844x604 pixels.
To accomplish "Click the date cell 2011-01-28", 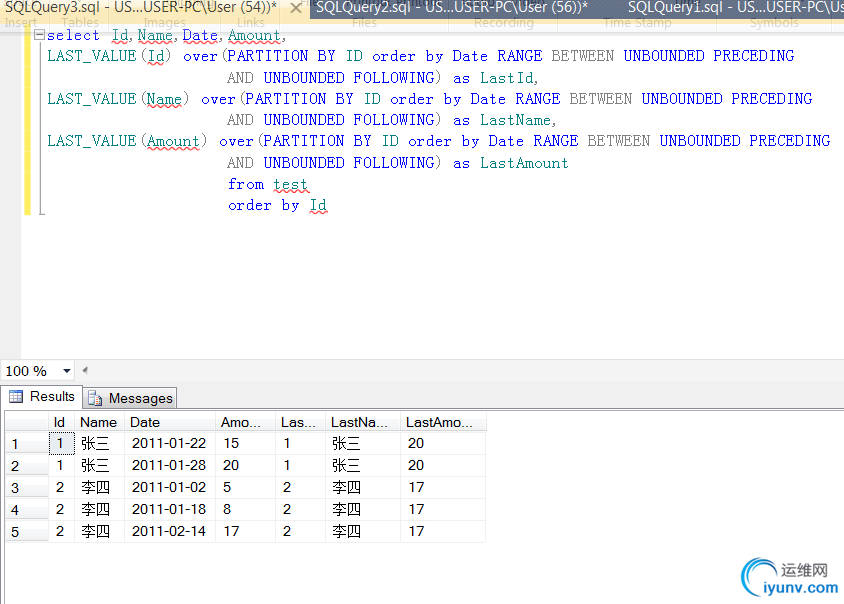I will coord(169,465).
